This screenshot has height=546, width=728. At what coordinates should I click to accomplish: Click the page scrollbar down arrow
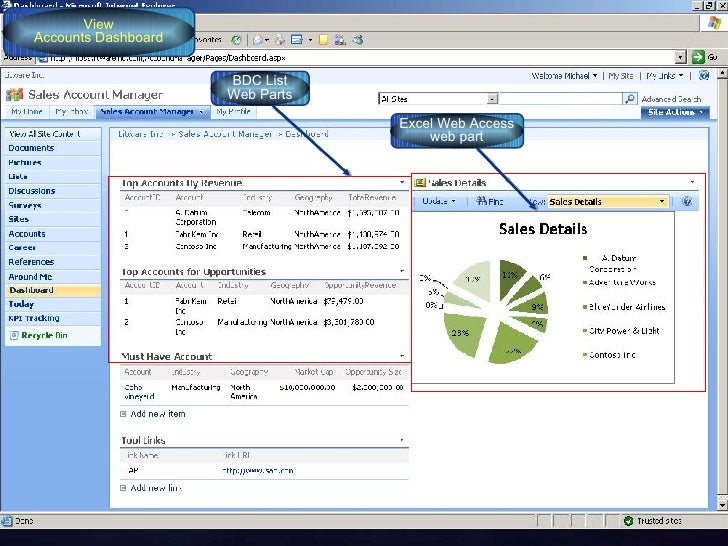click(722, 505)
